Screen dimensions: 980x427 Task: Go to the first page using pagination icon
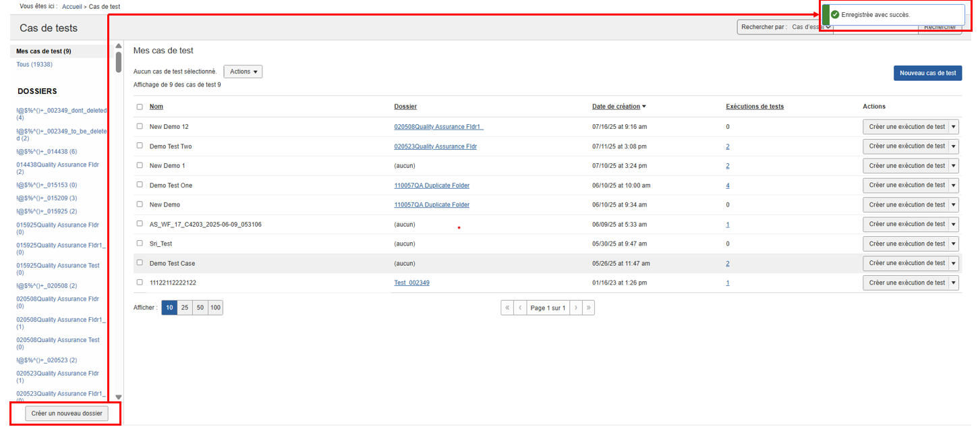[x=507, y=308]
